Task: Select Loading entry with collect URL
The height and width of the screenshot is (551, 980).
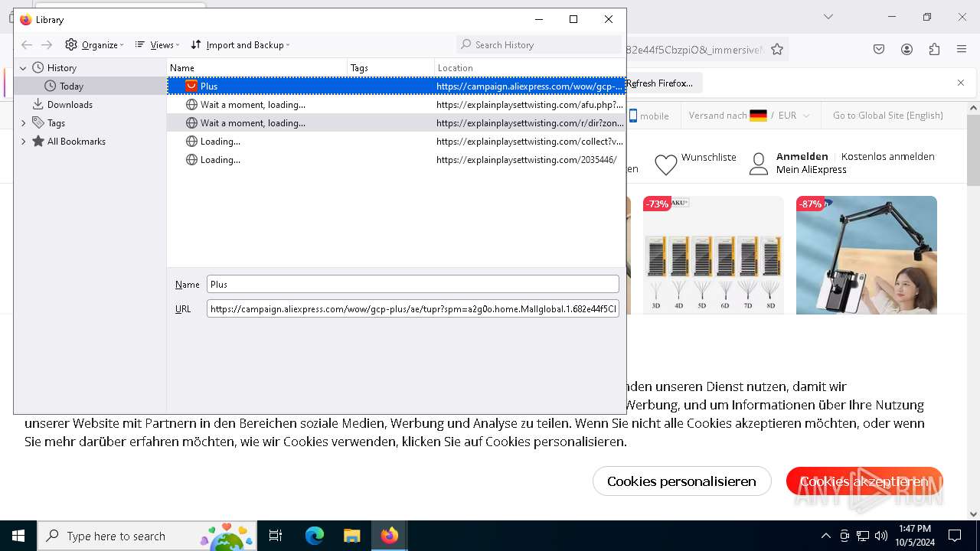Action: click(397, 142)
